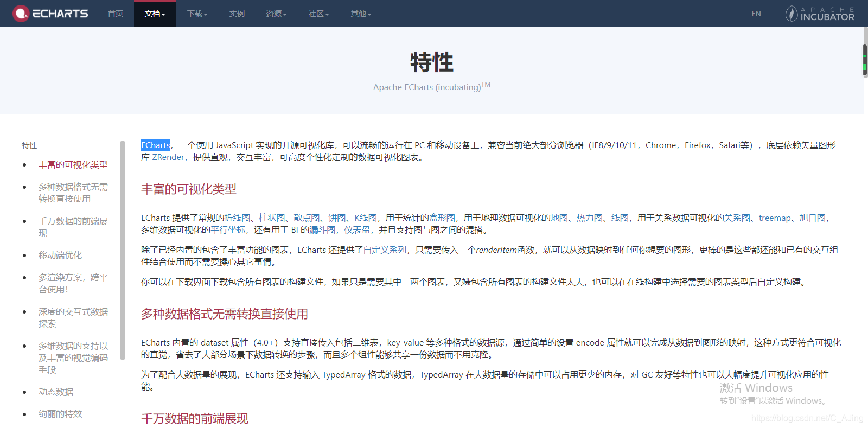Image resolution: width=868 pixels, height=428 pixels.
Task: Open the 社区 dropdown menu
Action: (x=319, y=14)
